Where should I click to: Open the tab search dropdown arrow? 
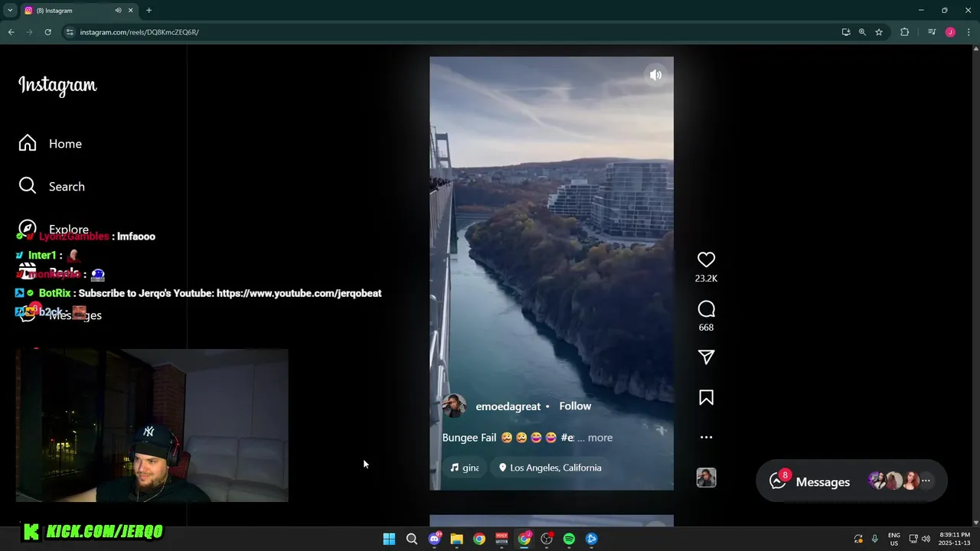coord(10,10)
